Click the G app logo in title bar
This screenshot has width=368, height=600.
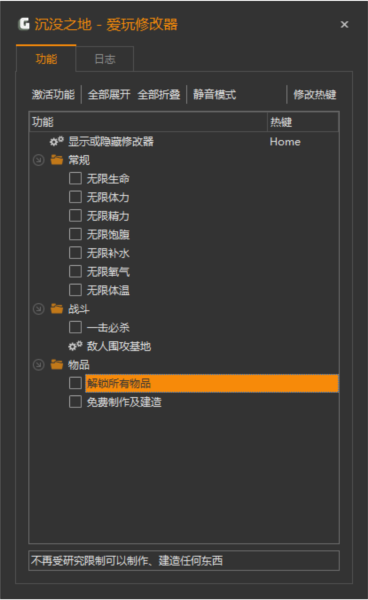point(24,24)
